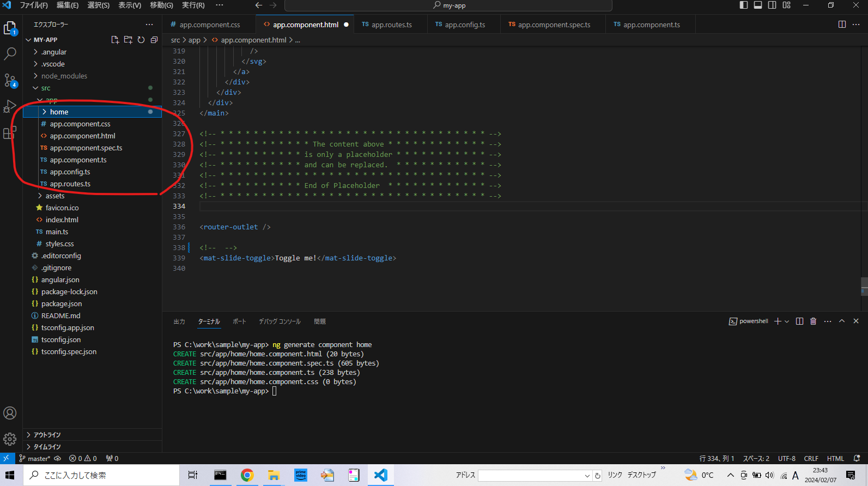This screenshot has height=486, width=868.
Task: Open the Accounts menu icon
Action: coord(10,413)
